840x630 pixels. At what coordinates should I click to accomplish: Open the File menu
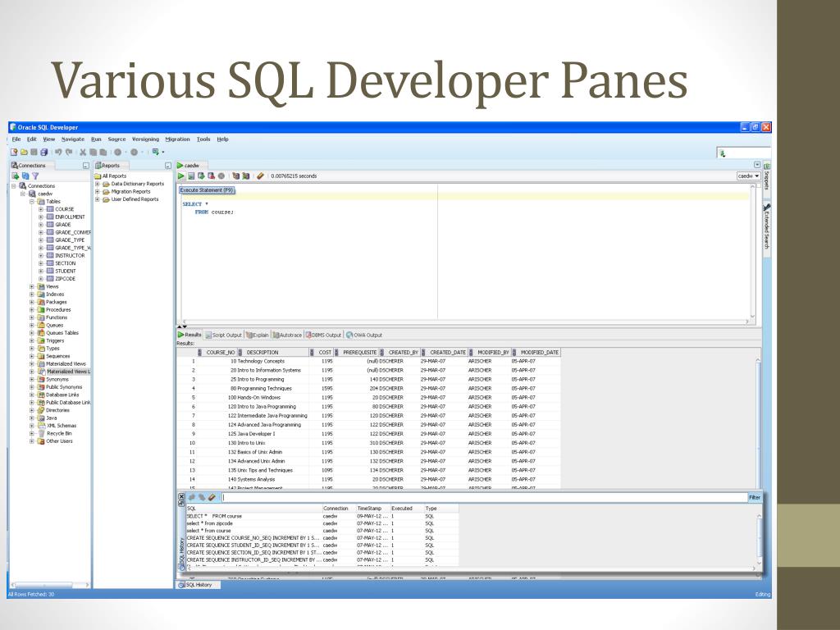click(x=16, y=139)
